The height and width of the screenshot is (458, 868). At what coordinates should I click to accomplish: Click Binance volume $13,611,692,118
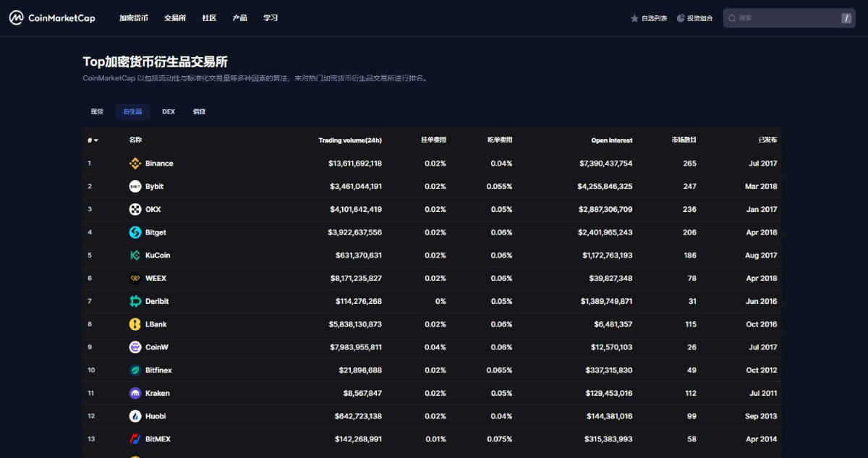pyautogui.click(x=355, y=164)
